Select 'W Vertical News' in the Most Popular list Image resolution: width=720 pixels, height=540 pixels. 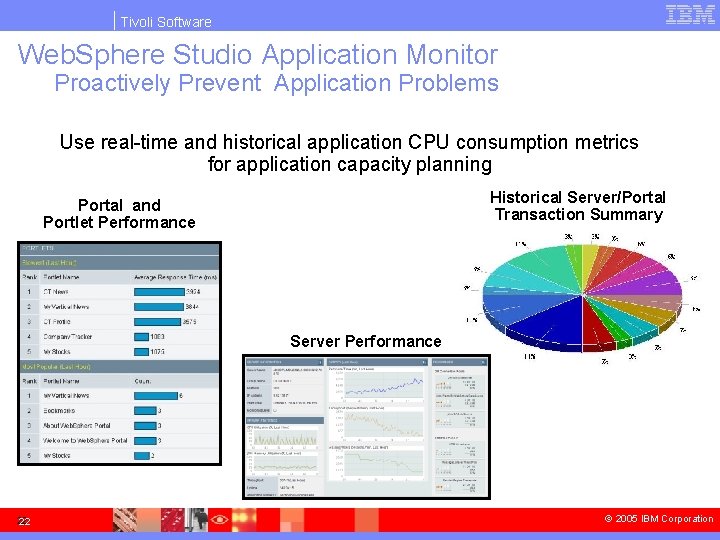[x=119, y=396]
